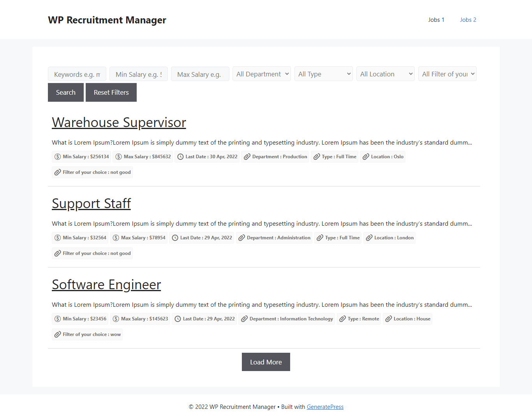This screenshot has height=419, width=532.
Task: Click 'Department : Information Technology' text
Action: [x=291, y=319]
